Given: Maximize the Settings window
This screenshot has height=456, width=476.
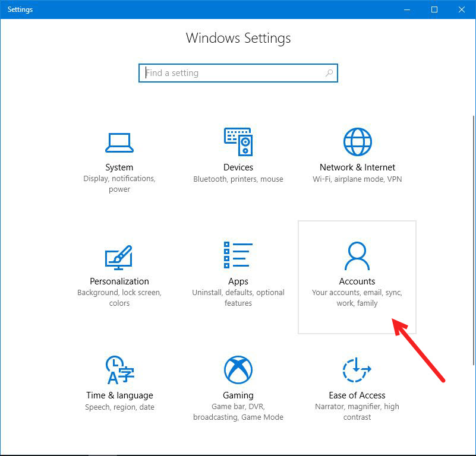Looking at the screenshot, I should pyautogui.click(x=434, y=9).
